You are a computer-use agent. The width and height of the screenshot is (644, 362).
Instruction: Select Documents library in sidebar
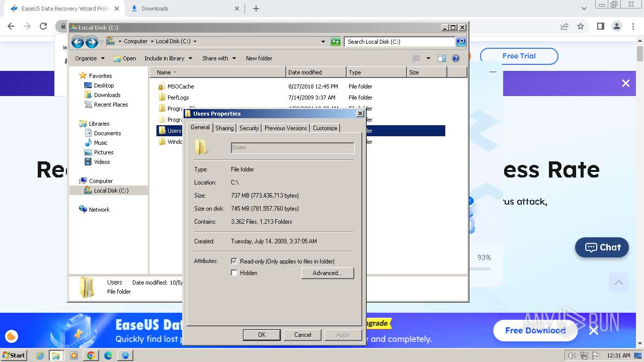[x=107, y=133]
